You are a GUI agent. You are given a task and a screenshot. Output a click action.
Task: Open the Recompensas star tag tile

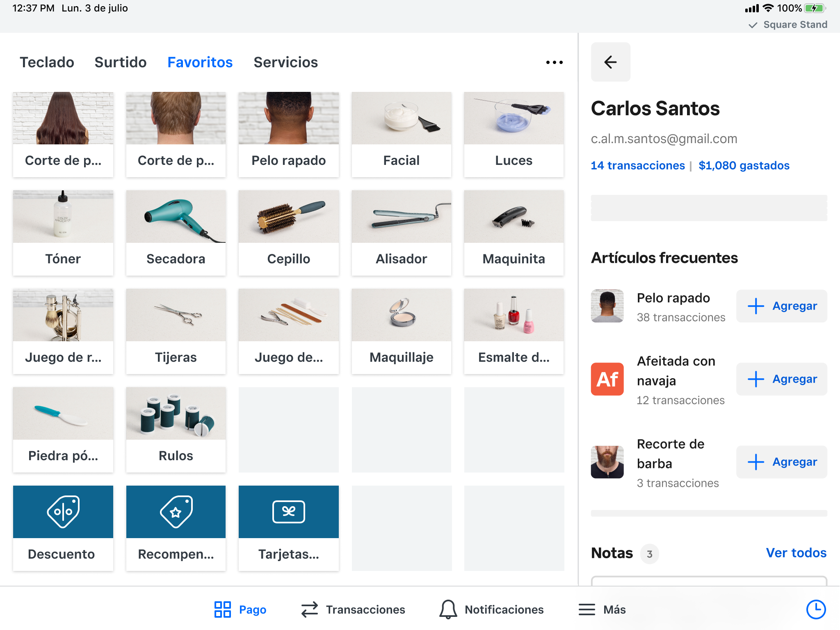(x=176, y=511)
